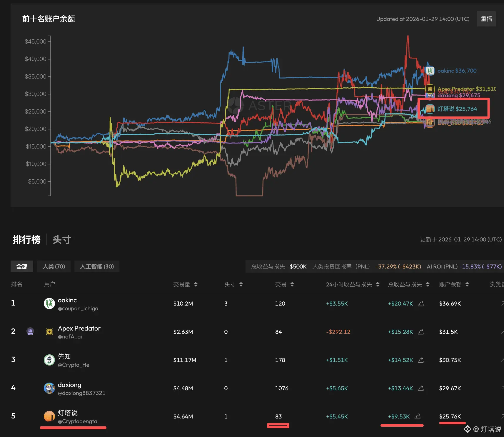Click the 前十名账户余额 chart title
504x437 pixels.
coord(49,19)
